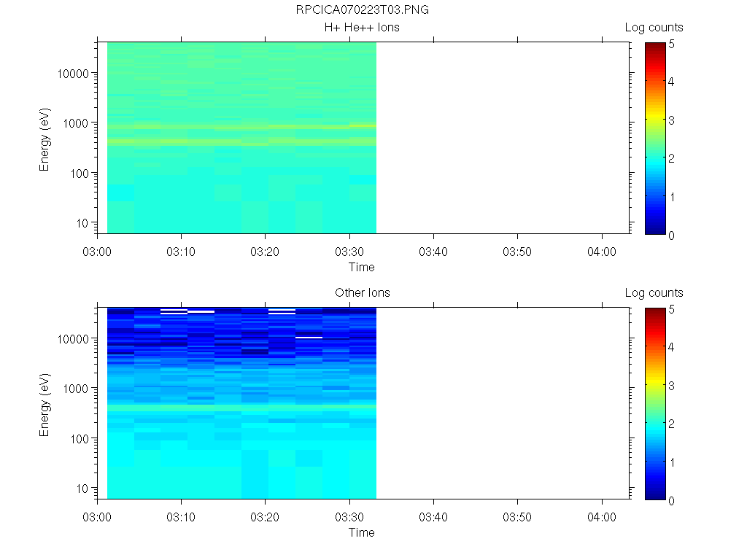Click the 03:50 tick label under bottom plot
747x560 pixels.
point(517,517)
